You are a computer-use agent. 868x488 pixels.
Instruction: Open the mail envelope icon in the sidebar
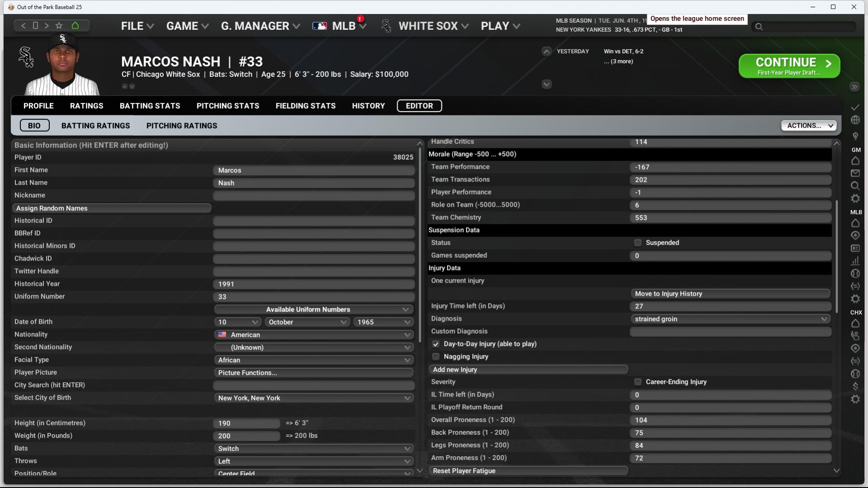(x=855, y=173)
